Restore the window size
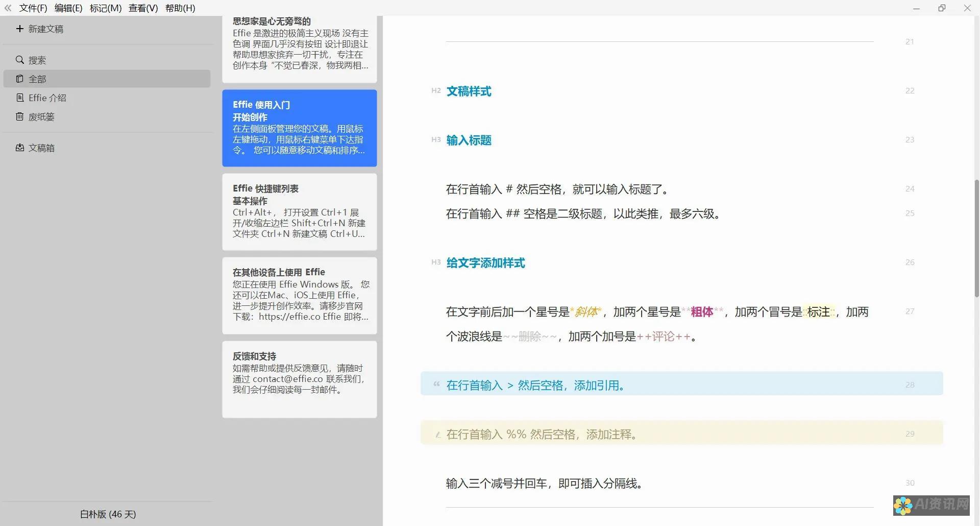The width and height of the screenshot is (980, 526). coord(942,8)
